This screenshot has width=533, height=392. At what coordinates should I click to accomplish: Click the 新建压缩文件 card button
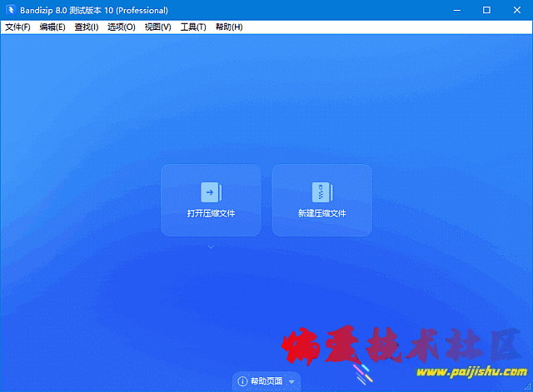[322, 200]
